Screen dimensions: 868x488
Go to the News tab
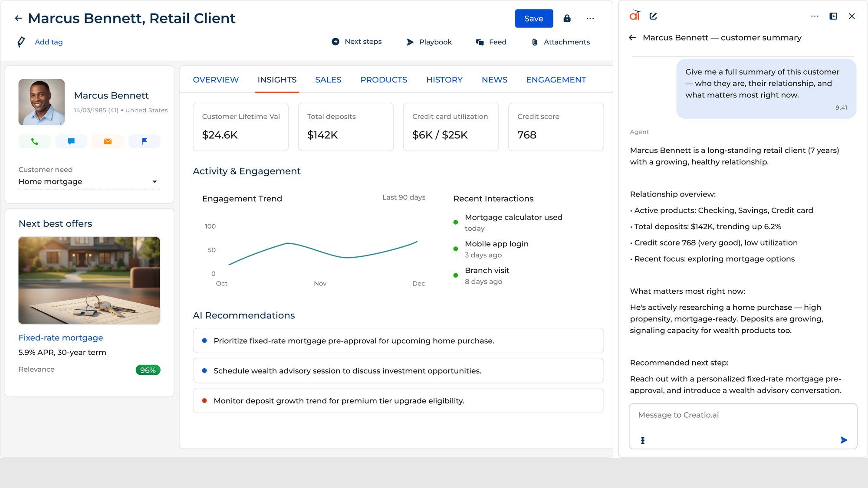[494, 80]
